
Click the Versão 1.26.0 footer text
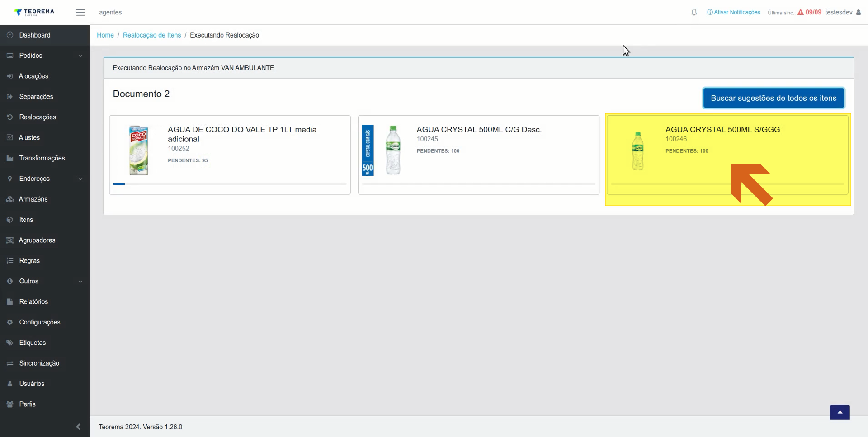[x=162, y=427]
